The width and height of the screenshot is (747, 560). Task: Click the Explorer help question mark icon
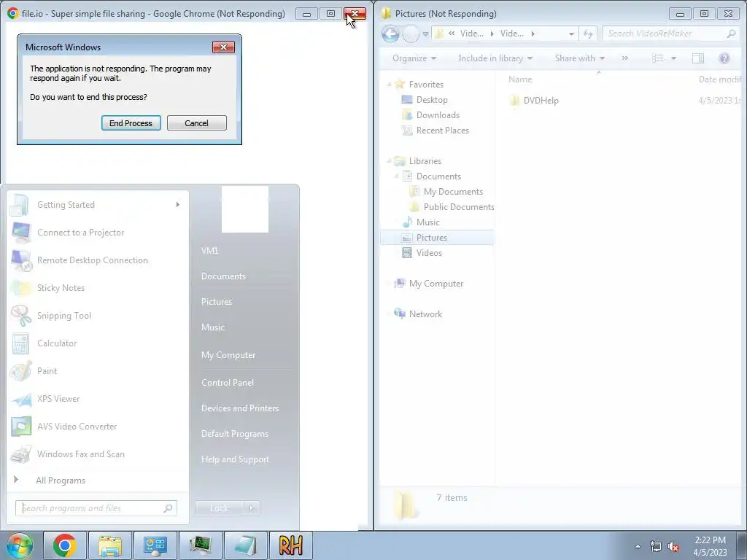pyautogui.click(x=724, y=58)
